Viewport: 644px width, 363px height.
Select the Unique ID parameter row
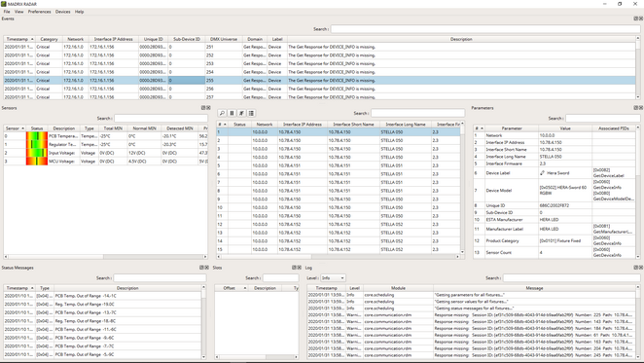555,205
